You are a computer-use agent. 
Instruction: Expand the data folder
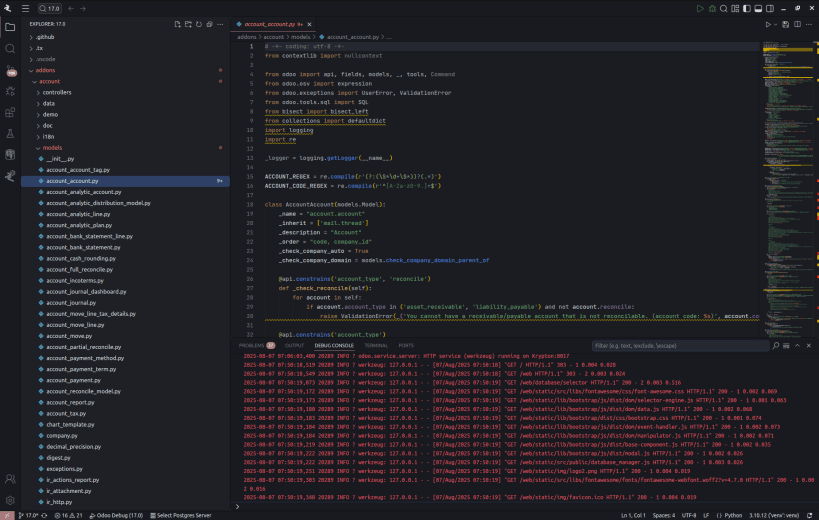[x=125, y=103]
